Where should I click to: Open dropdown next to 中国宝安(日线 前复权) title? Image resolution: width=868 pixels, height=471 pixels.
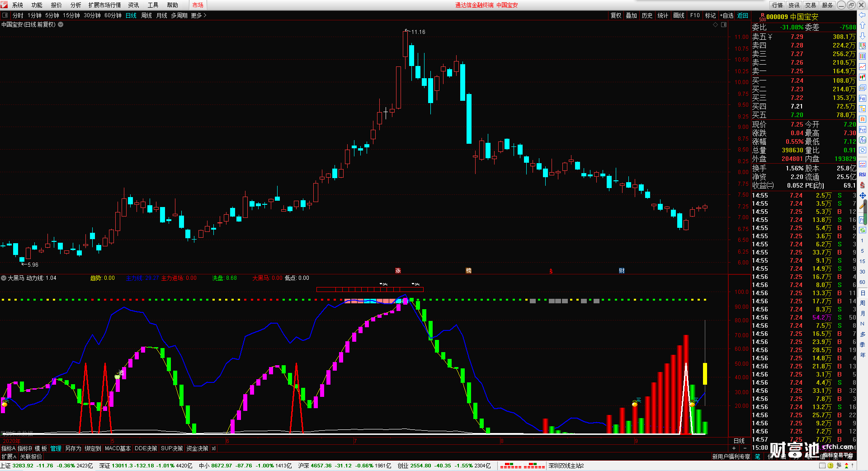61,24
